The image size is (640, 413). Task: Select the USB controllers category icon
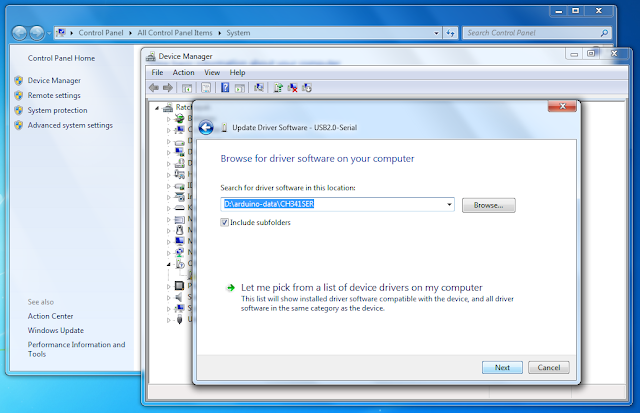pyautogui.click(x=179, y=320)
